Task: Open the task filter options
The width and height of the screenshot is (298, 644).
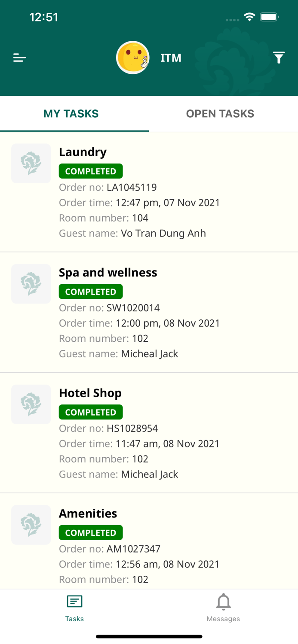Action: point(279,57)
